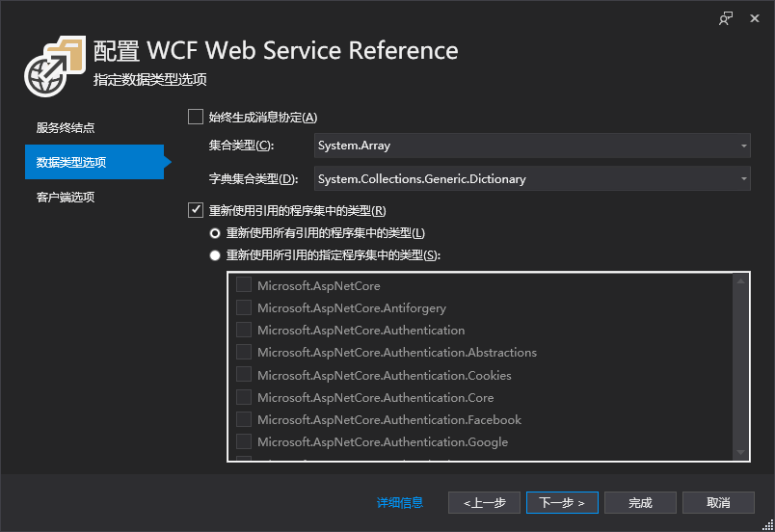Check Microsoft.AspNetCore.Authentication.Google checkbox
The width and height of the screenshot is (775, 532).
pos(244,441)
